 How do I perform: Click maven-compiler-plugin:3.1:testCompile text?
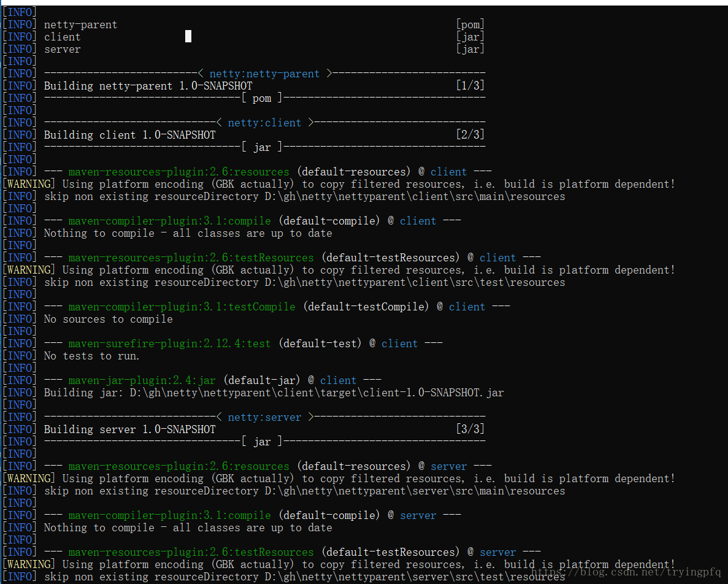tap(182, 307)
